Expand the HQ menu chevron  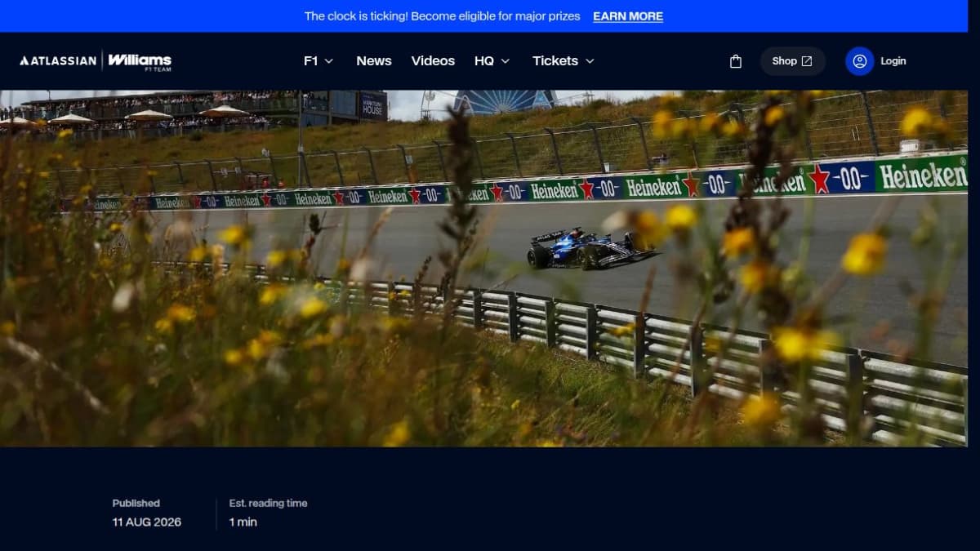[505, 61]
